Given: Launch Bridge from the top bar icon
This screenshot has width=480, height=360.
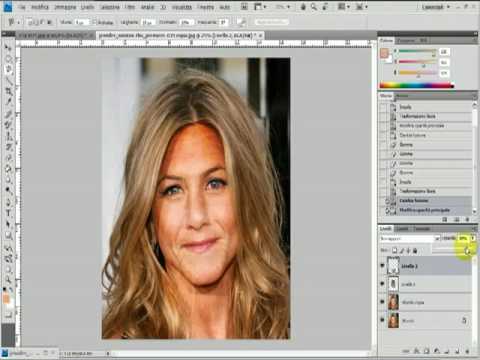Looking at the screenshot, I should (x=244, y=7).
